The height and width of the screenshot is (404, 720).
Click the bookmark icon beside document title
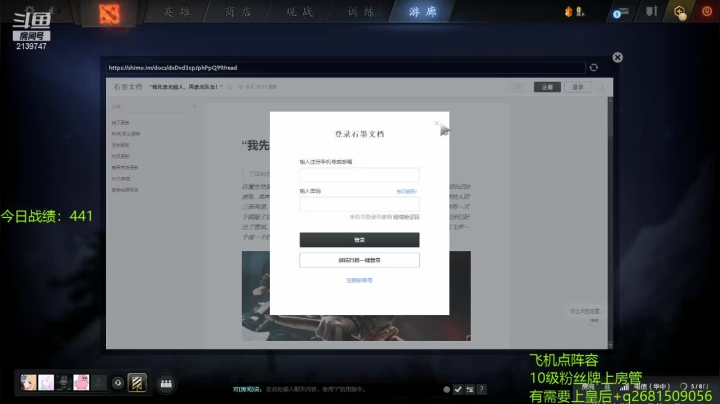(x=230, y=87)
